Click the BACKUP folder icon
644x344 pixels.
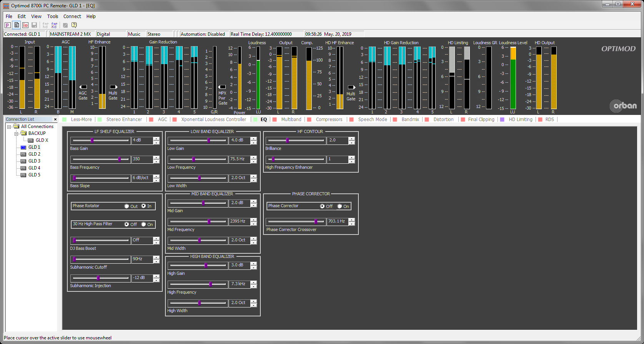[23, 133]
